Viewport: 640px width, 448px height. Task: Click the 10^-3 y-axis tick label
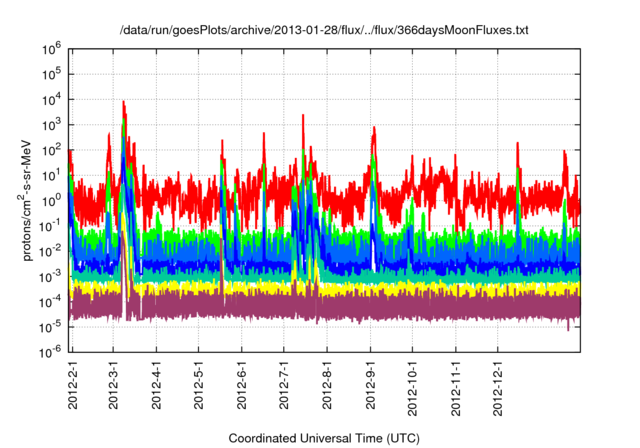[x=50, y=277]
